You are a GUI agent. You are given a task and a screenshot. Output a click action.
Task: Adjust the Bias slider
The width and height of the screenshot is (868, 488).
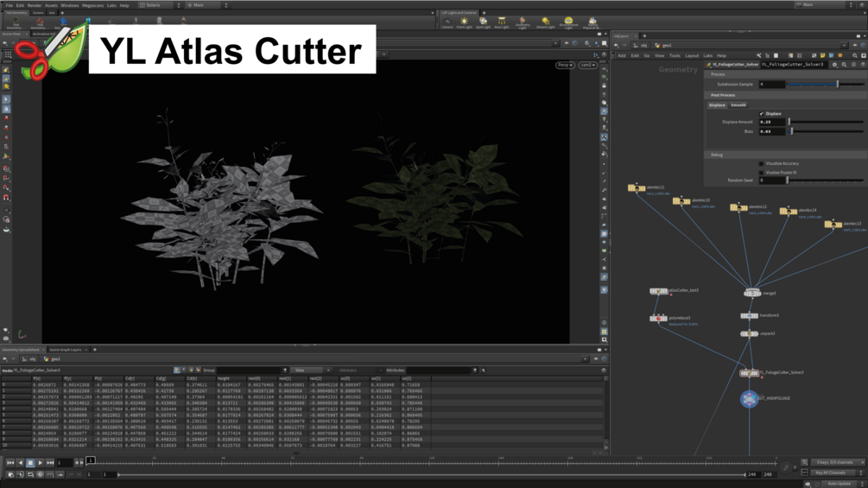(826, 131)
